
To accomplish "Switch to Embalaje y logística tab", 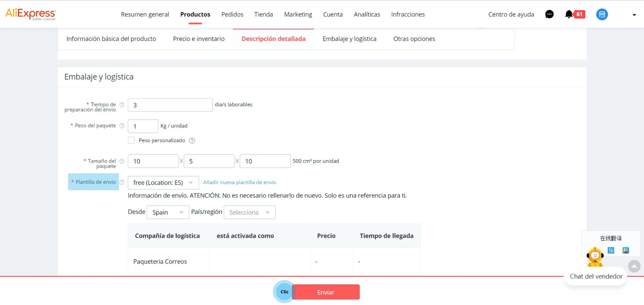I will [x=349, y=39].
